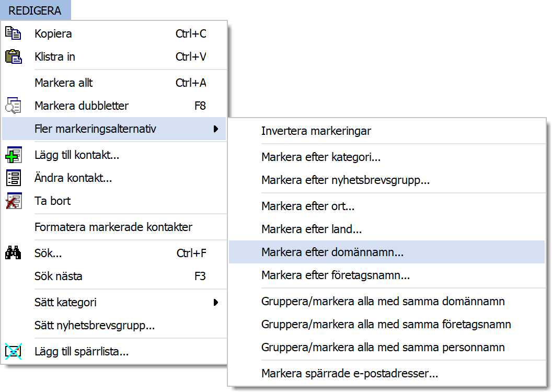Click the Ctrl+F shortcut text

point(191,253)
